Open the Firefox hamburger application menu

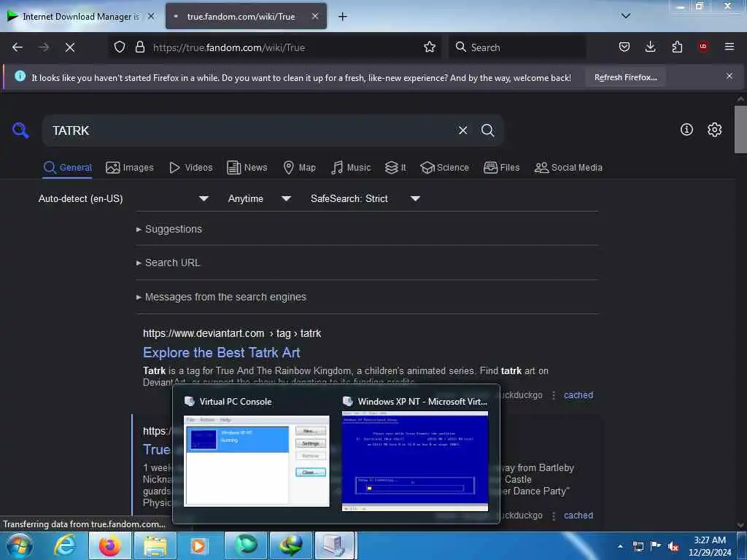pyautogui.click(x=729, y=47)
